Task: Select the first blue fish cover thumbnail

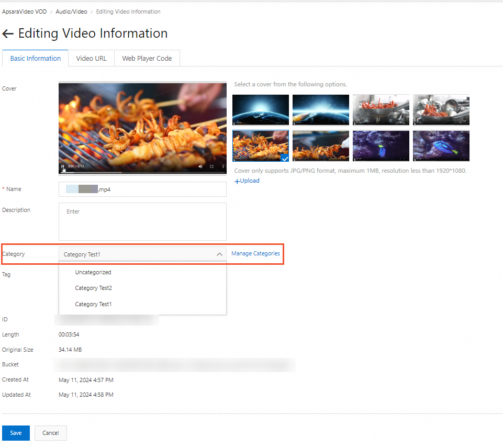Action: pyautogui.click(x=381, y=145)
